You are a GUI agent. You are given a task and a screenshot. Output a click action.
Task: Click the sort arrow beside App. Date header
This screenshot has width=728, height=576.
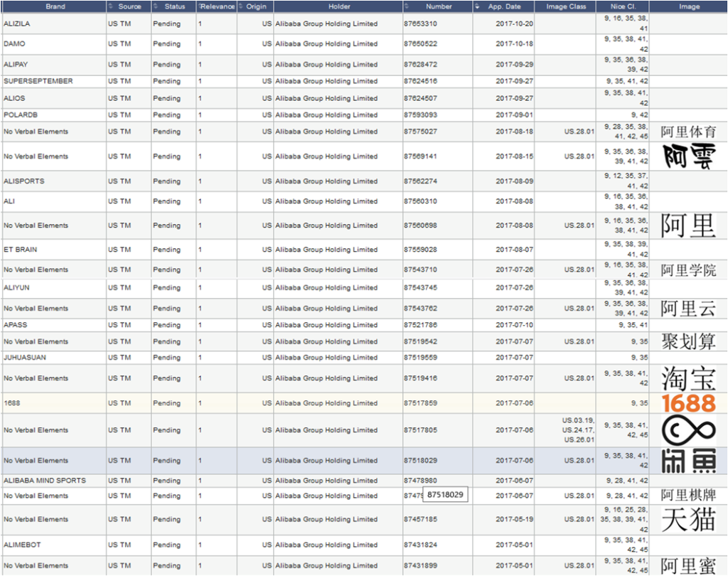477,6
